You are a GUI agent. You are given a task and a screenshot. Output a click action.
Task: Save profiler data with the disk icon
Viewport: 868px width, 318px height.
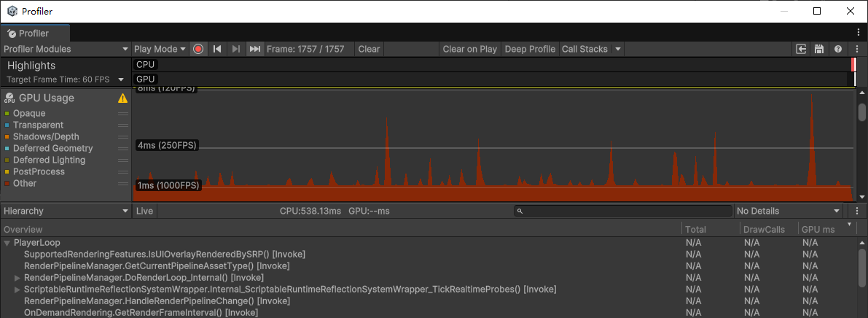819,49
